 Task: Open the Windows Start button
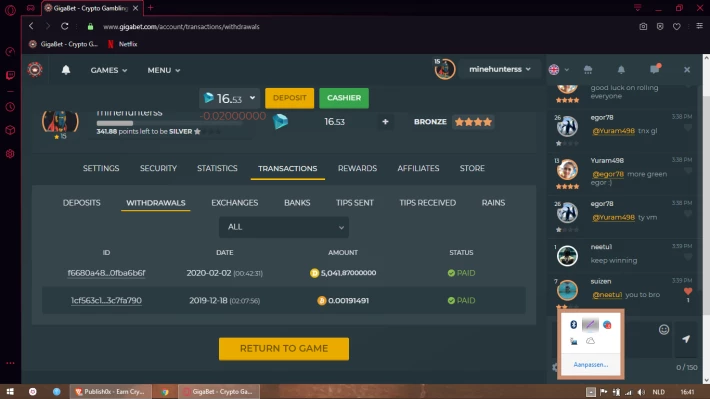(x=10, y=392)
